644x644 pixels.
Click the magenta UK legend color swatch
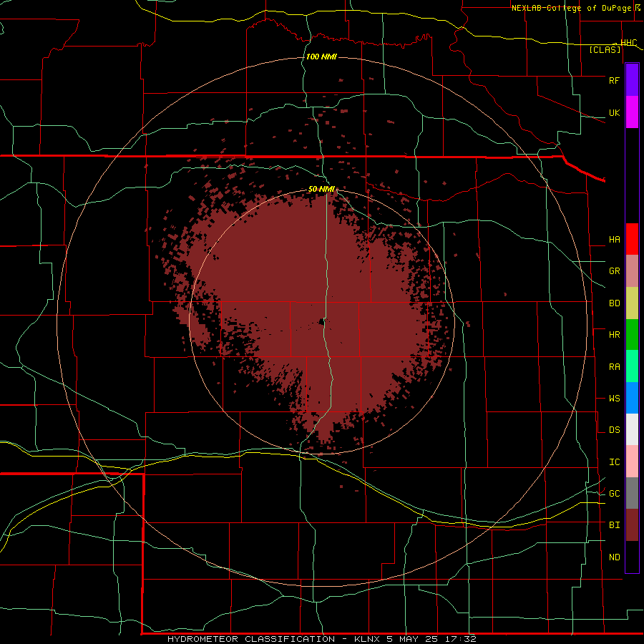point(632,112)
